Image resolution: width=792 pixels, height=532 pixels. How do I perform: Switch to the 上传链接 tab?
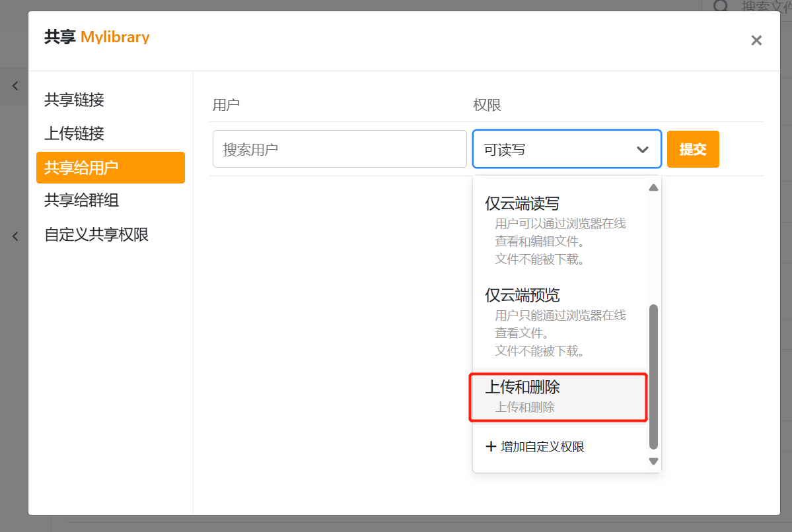(x=74, y=134)
